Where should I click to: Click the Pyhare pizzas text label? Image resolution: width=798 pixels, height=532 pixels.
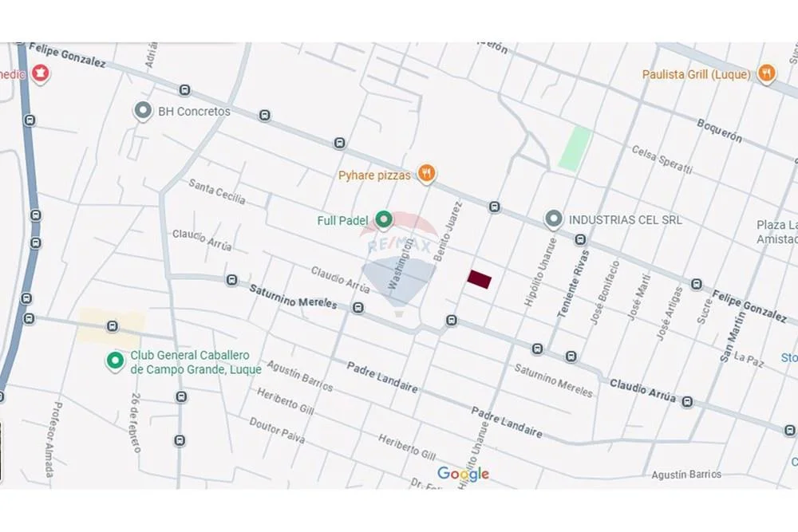[x=374, y=175]
